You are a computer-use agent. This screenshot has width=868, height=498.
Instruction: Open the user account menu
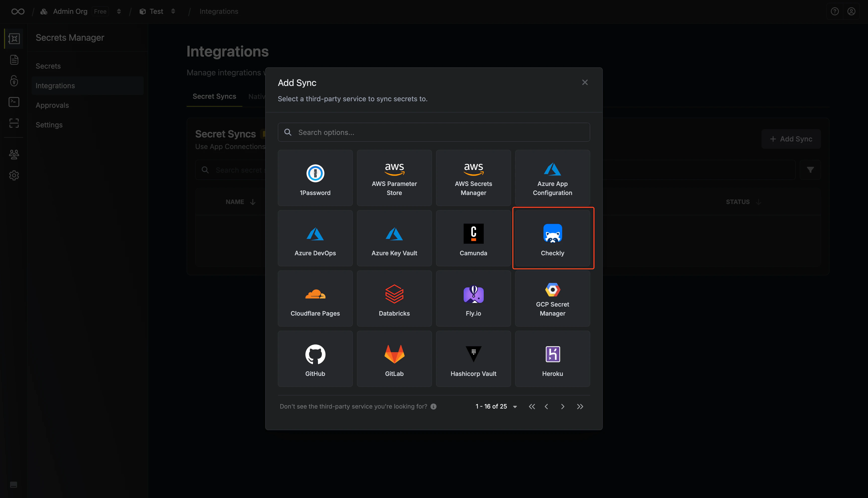(851, 12)
